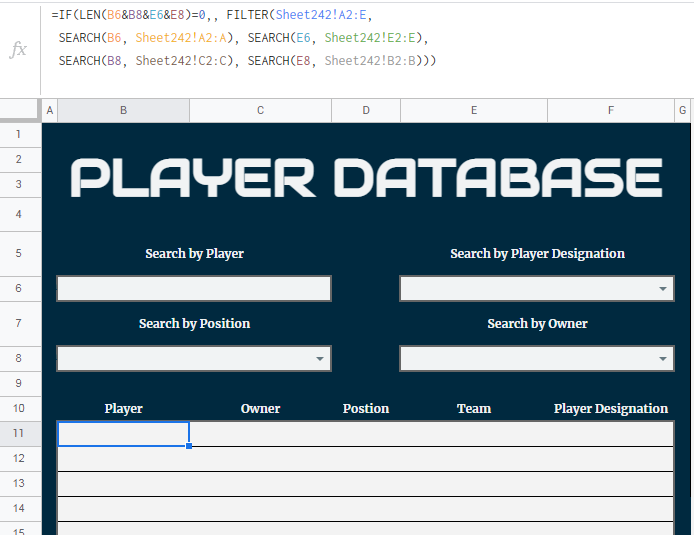This screenshot has height=535, width=694.
Task: Click the results cell in row 13, column C
Action: (x=260, y=484)
